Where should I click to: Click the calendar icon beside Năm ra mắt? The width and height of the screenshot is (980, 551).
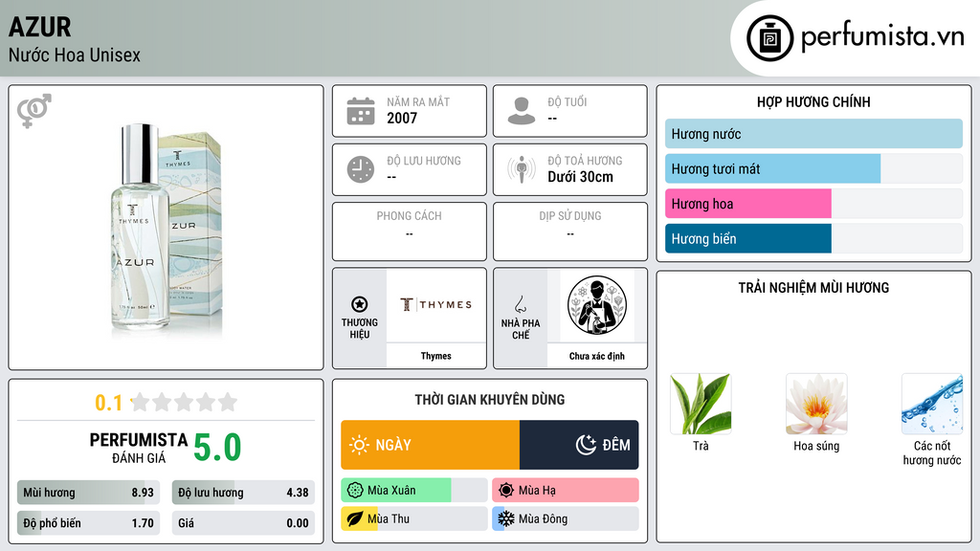coord(361,111)
